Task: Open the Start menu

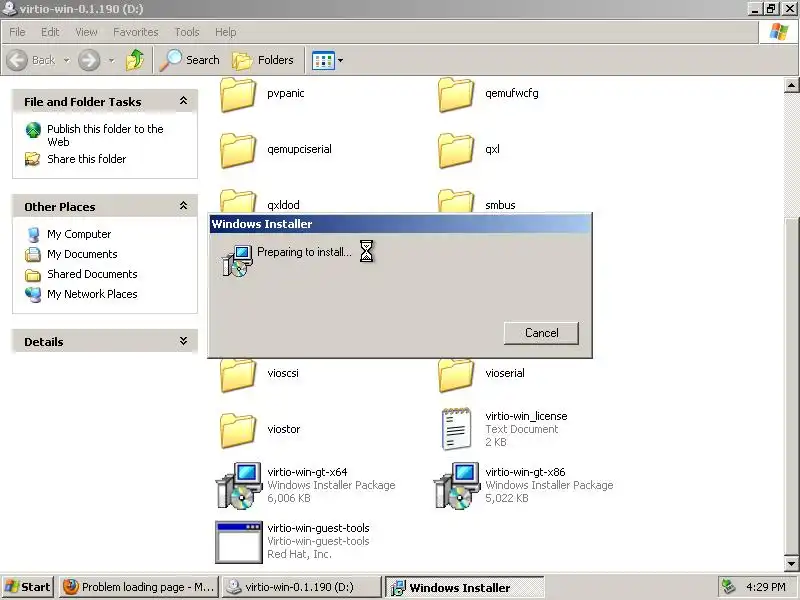Action: [x=28, y=587]
